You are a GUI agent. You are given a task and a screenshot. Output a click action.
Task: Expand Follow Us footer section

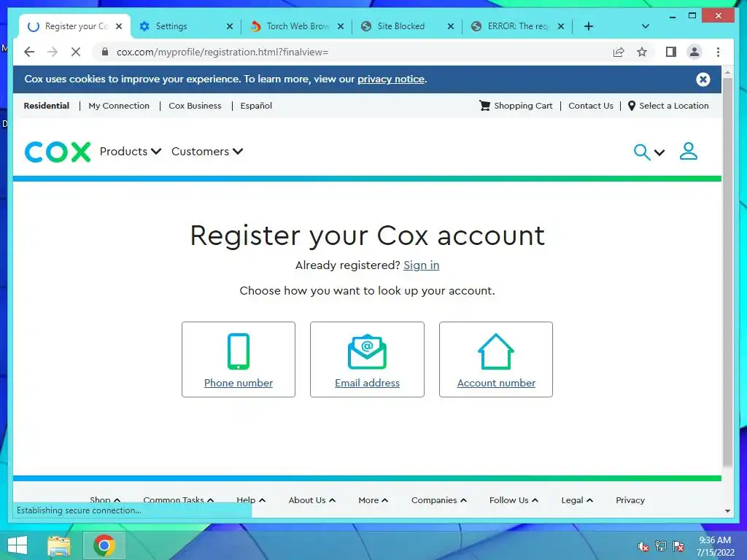pyautogui.click(x=514, y=500)
